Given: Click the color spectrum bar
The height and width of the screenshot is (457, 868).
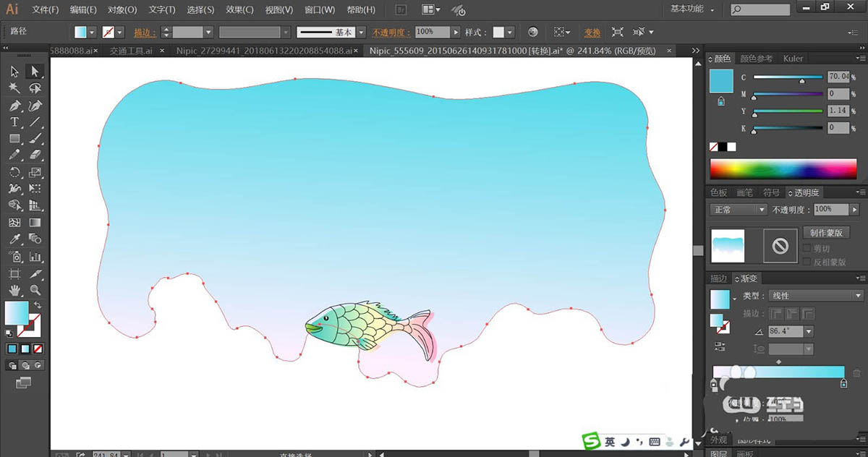Looking at the screenshot, I should pyautogui.click(x=783, y=169).
